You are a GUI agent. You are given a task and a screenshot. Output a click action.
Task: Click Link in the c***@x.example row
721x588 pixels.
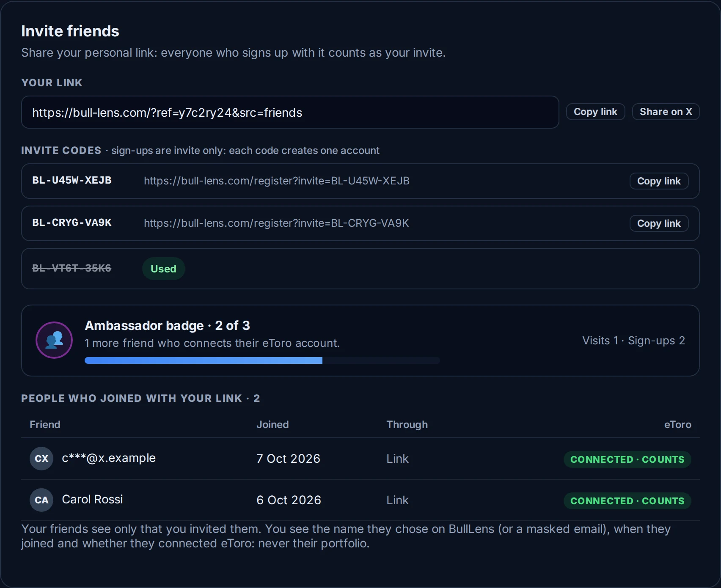[397, 459]
